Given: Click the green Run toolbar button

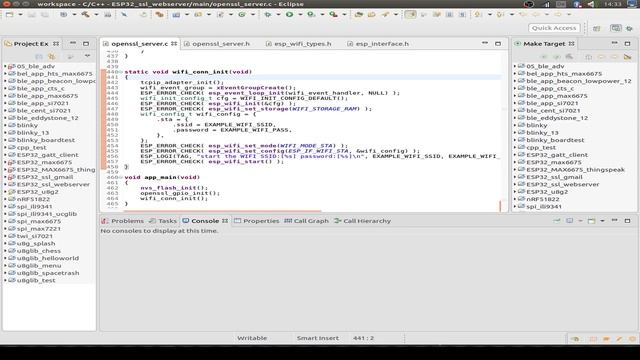Looking at the screenshot, I should click(289, 15).
